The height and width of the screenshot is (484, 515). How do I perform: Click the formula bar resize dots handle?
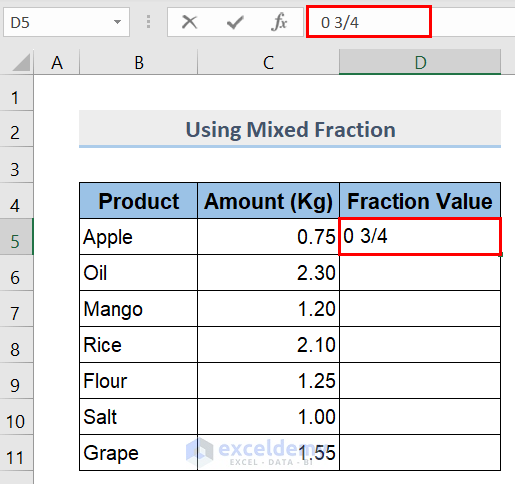pos(149,22)
